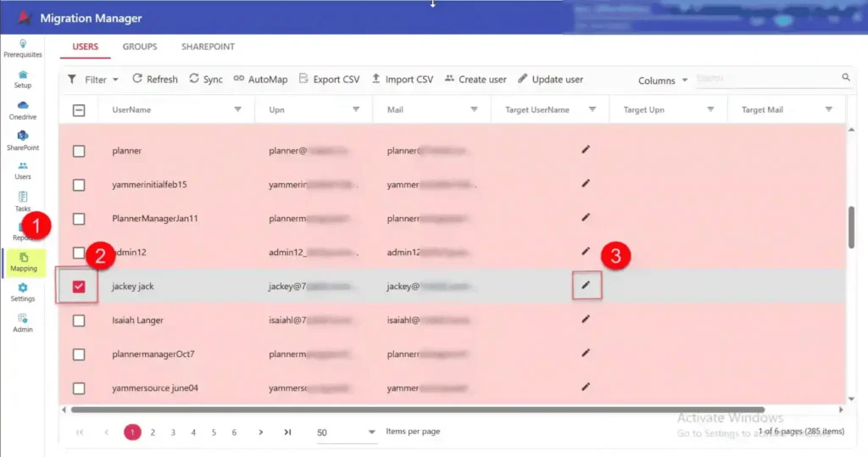Click the Import CSV button

403,79
